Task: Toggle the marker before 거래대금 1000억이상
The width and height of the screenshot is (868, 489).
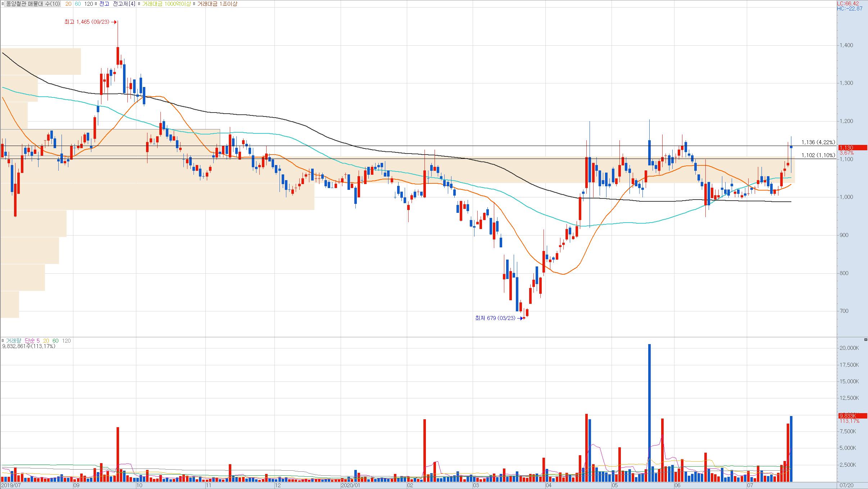Action: coord(139,4)
